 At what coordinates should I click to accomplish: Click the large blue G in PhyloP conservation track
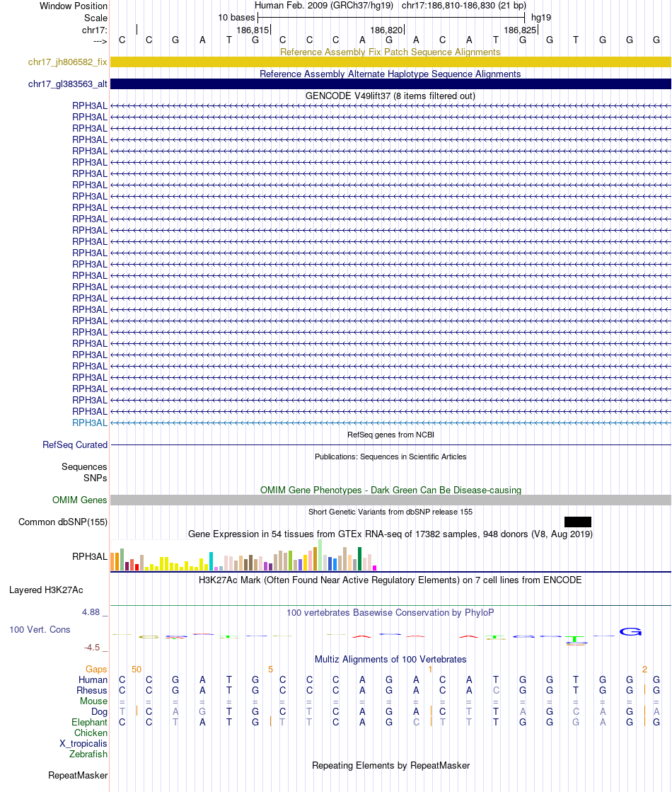[630, 631]
